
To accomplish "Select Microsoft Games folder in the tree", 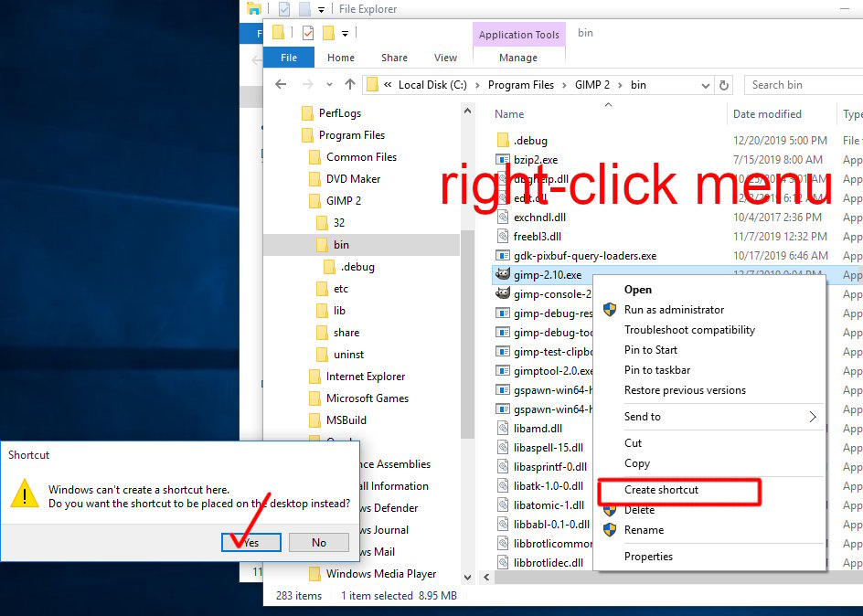I will (368, 398).
